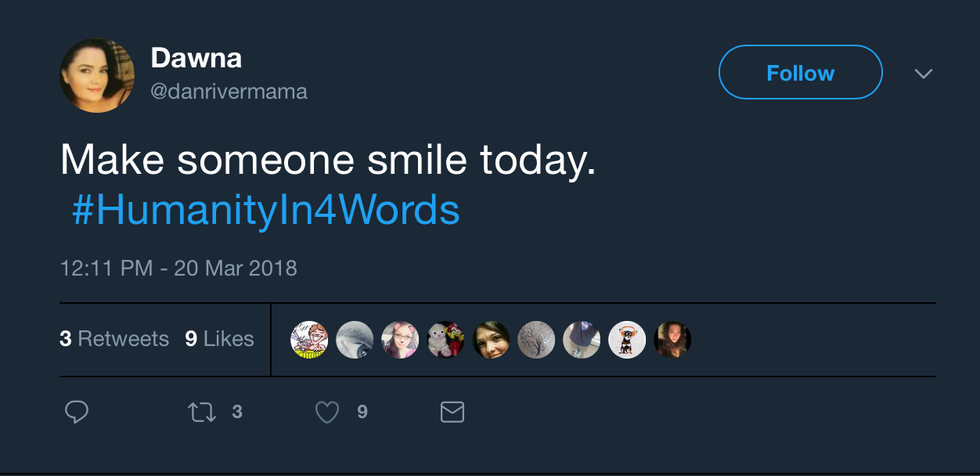
Task: Open the #HumanityIn4Words hashtag link
Action: pyautogui.click(x=266, y=210)
